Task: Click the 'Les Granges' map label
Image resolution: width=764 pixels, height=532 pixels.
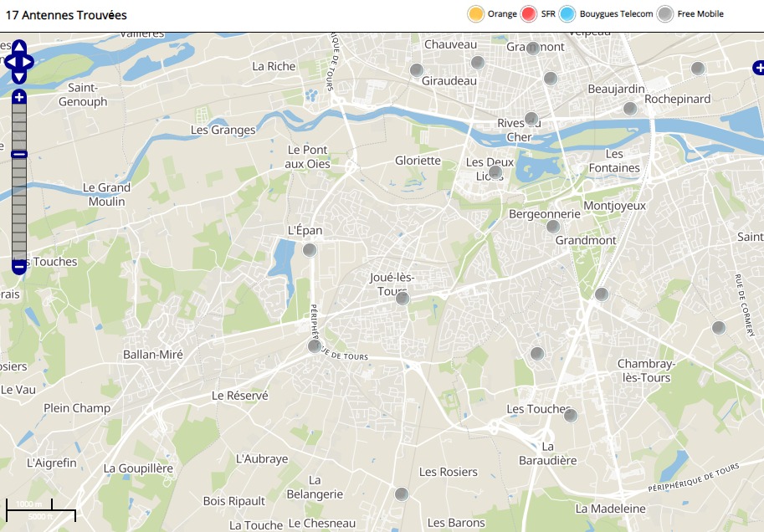Action: [x=223, y=130]
